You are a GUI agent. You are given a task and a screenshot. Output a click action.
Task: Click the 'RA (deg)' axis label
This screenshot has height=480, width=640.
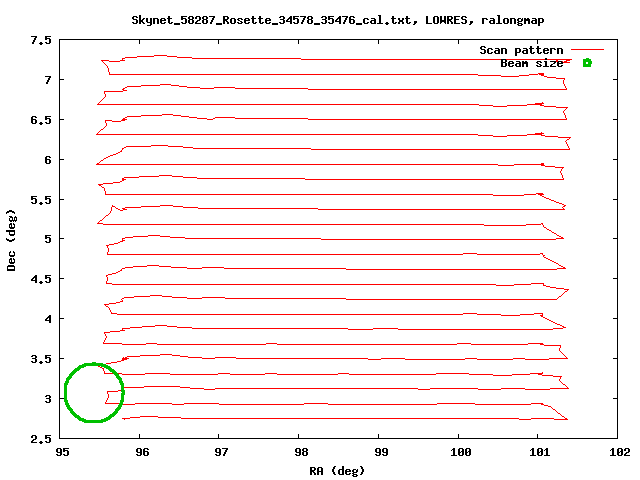337,471
